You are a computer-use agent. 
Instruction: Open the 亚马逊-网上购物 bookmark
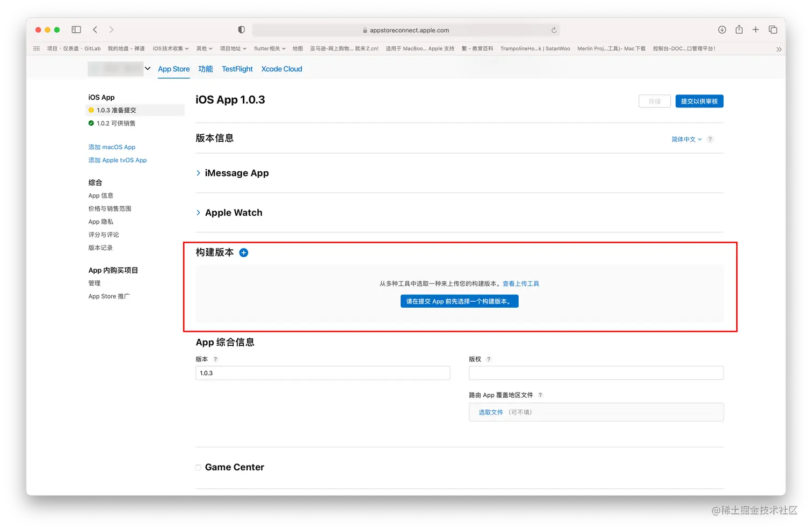pos(344,48)
